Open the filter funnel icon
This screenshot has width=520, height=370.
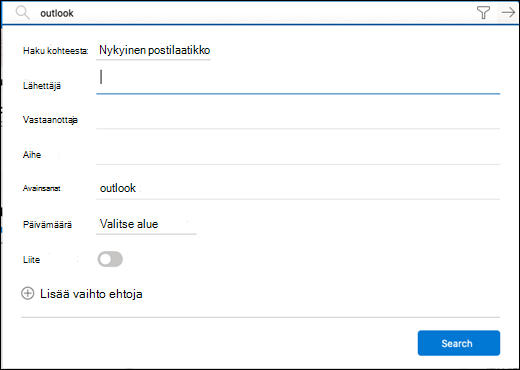(483, 13)
